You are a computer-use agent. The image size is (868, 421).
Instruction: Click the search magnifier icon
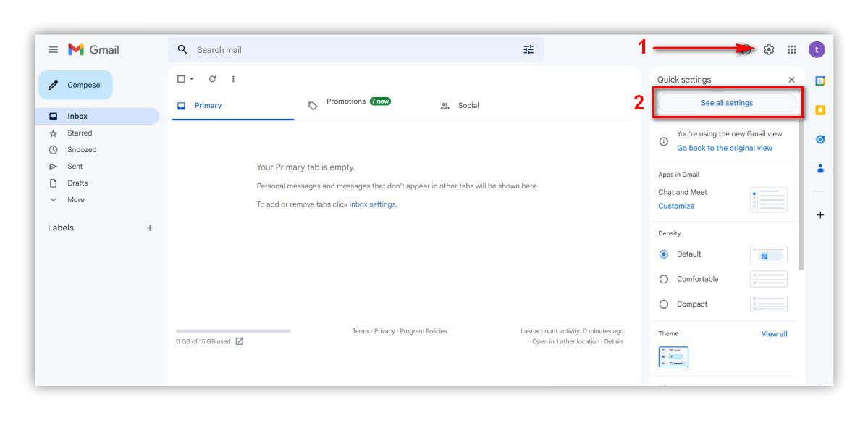pos(182,50)
